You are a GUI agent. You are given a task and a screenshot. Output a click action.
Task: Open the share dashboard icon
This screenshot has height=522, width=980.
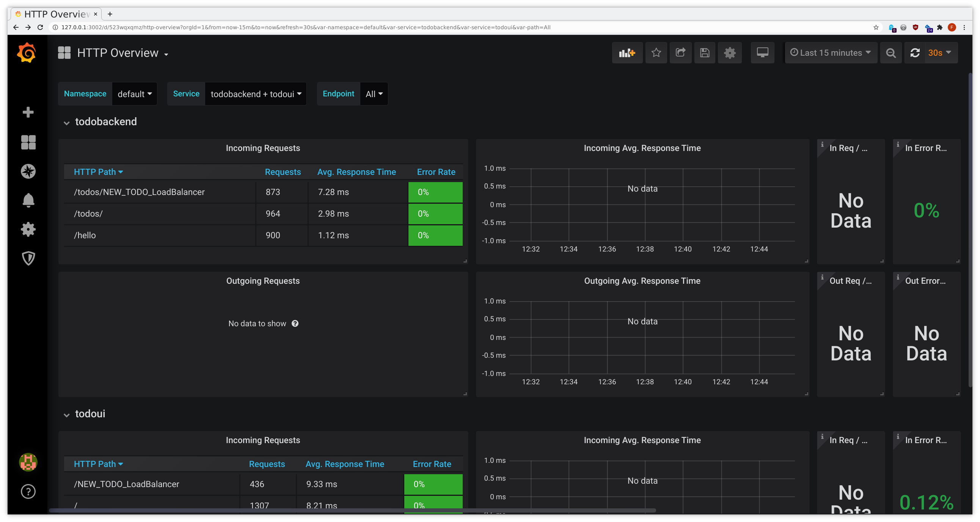[x=681, y=53]
